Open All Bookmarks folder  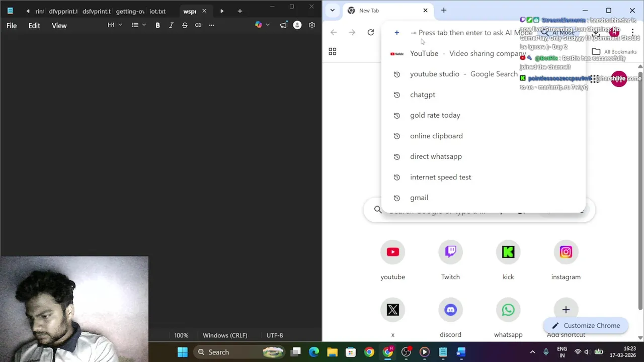tap(614, 52)
